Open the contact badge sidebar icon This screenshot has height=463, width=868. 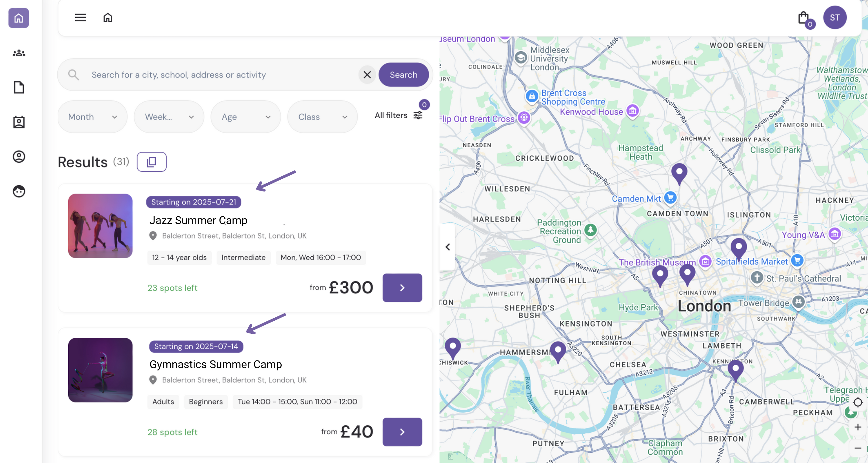point(19,122)
